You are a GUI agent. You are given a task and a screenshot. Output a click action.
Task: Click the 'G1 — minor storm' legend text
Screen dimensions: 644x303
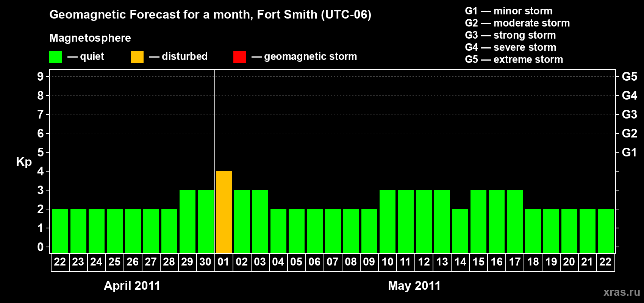(509, 11)
